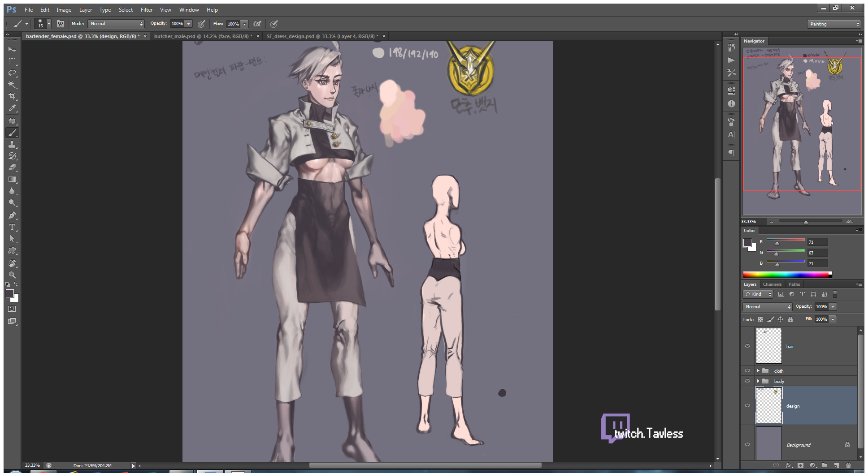Click the layer Opacity value field

pos(821,307)
